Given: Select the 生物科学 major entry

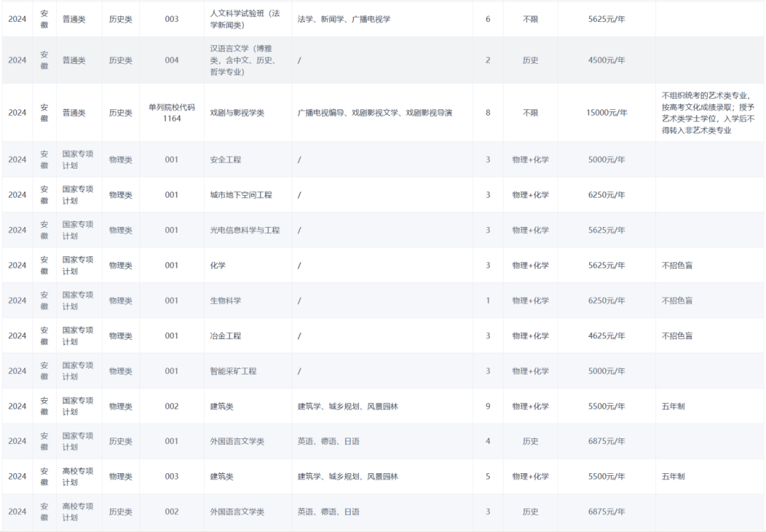Looking at the screenshot, I should coord(225,300).
